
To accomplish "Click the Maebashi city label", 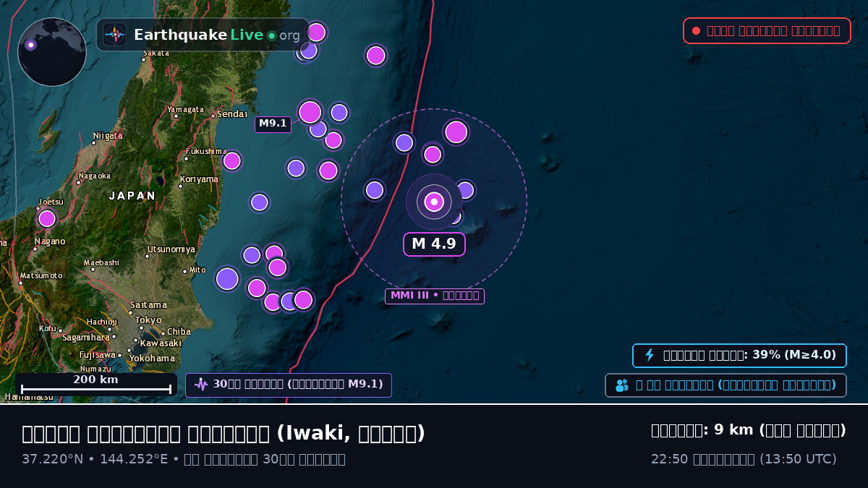I will tap(101, 263).
